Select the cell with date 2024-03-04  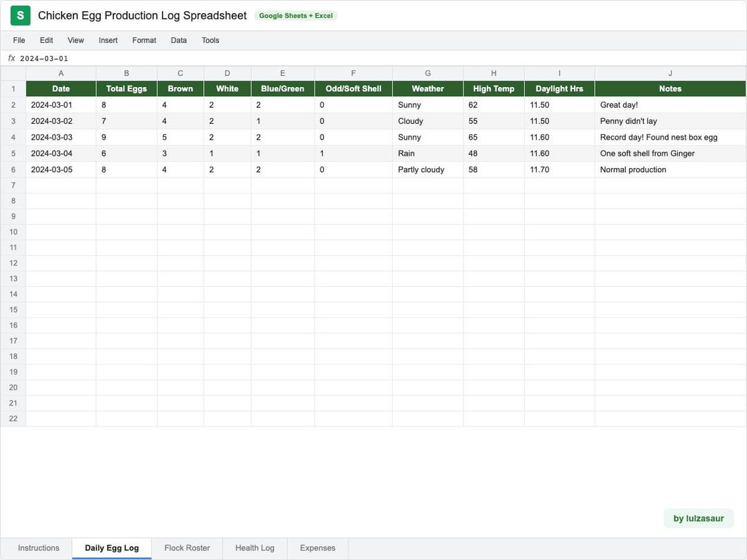(61, 153)
